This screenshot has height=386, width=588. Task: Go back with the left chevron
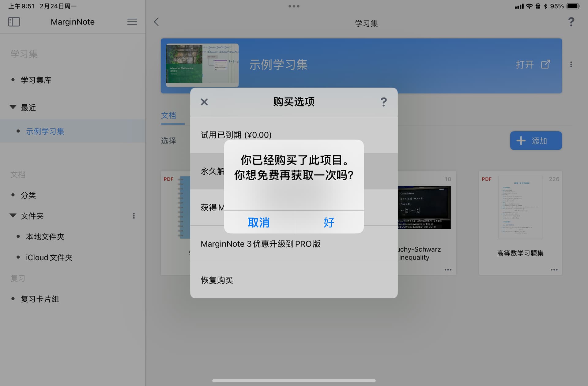(x=156, y=22)
